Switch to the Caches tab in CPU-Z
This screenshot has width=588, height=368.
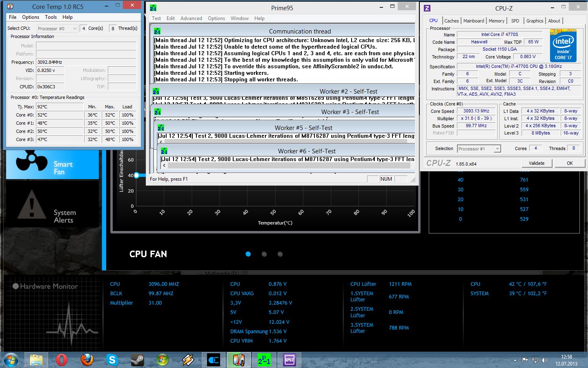click(452, 21)
